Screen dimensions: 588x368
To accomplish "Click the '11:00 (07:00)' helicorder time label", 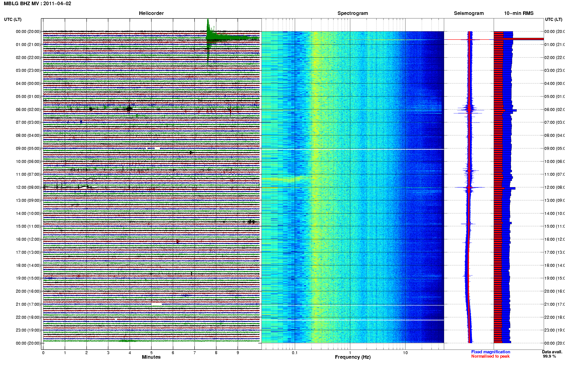I will [28, 174].
